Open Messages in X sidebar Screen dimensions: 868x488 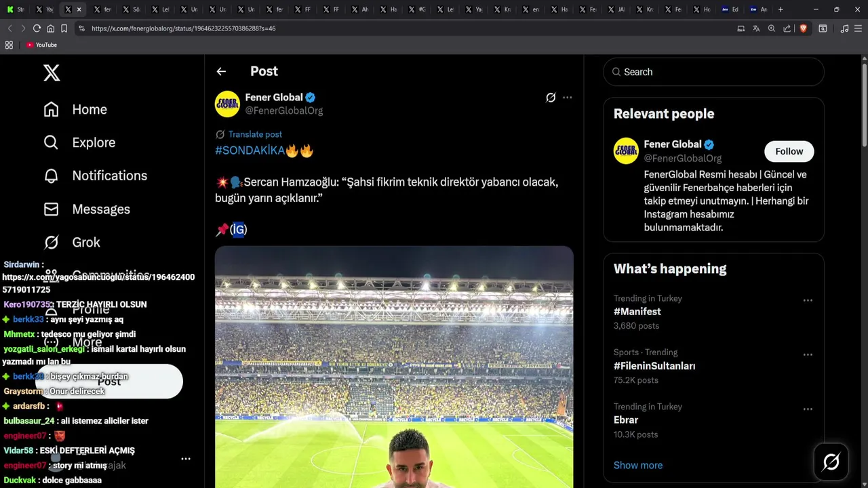[87, 209]
